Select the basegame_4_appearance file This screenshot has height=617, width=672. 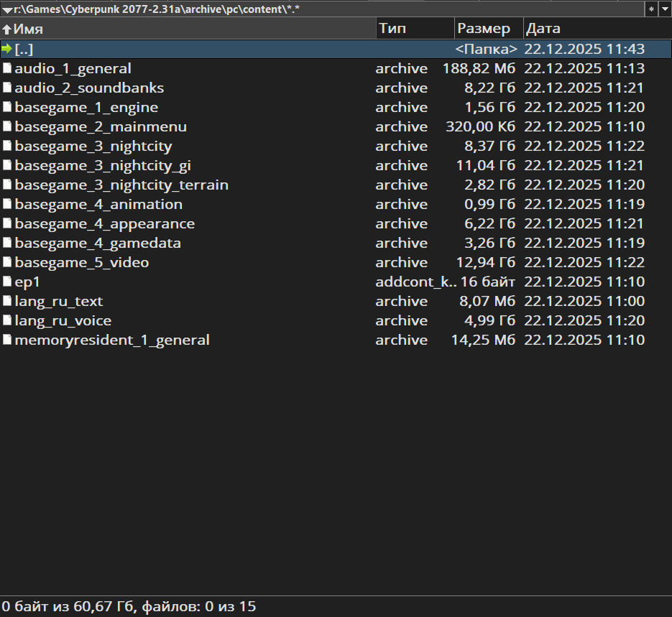coord(104,223)
